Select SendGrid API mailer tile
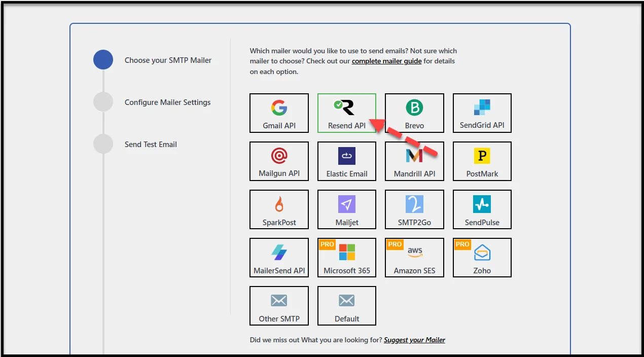Viewport: 644px width, 357px height. (x=482, y=113)
